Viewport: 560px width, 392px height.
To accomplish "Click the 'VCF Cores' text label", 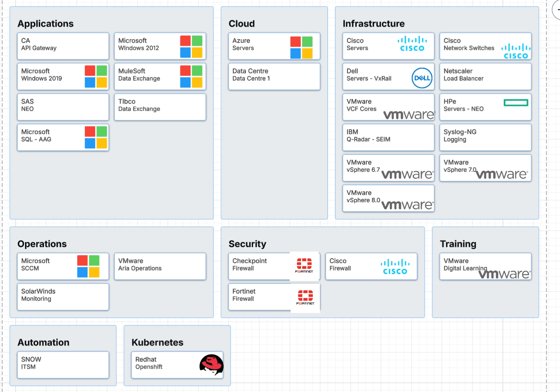I will pos(362,109).
